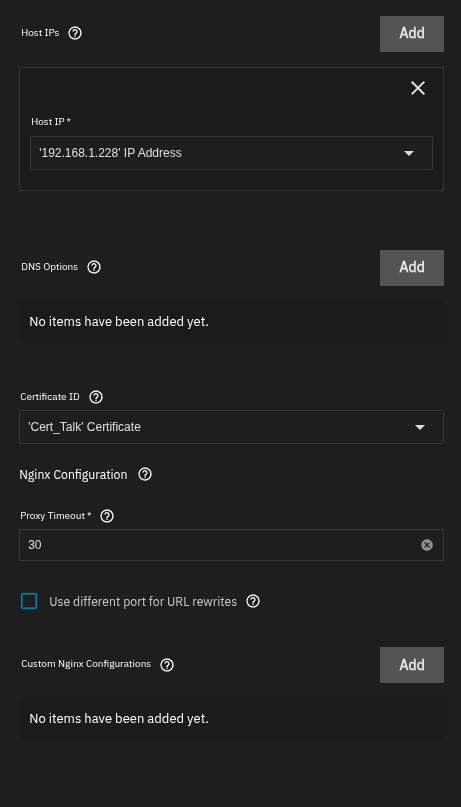Add a Custom Nginx Configurations item
This screenshot has height=807, width=461.
click(412, 665)
